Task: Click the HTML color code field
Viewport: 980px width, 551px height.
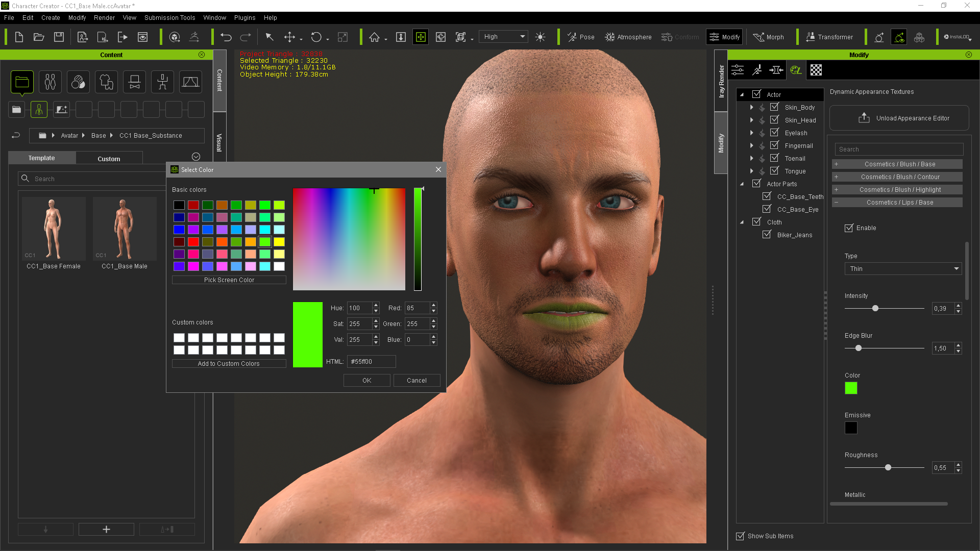Action: pos(371,361)
